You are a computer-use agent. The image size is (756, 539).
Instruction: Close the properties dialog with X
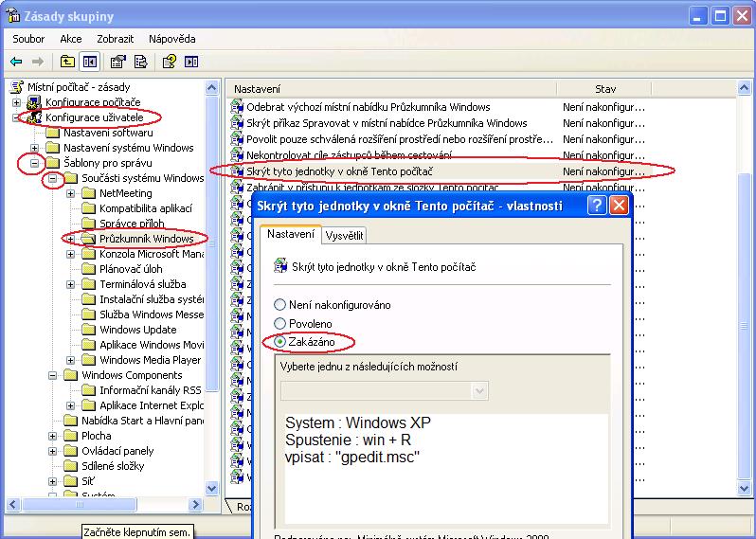(619, 206)
